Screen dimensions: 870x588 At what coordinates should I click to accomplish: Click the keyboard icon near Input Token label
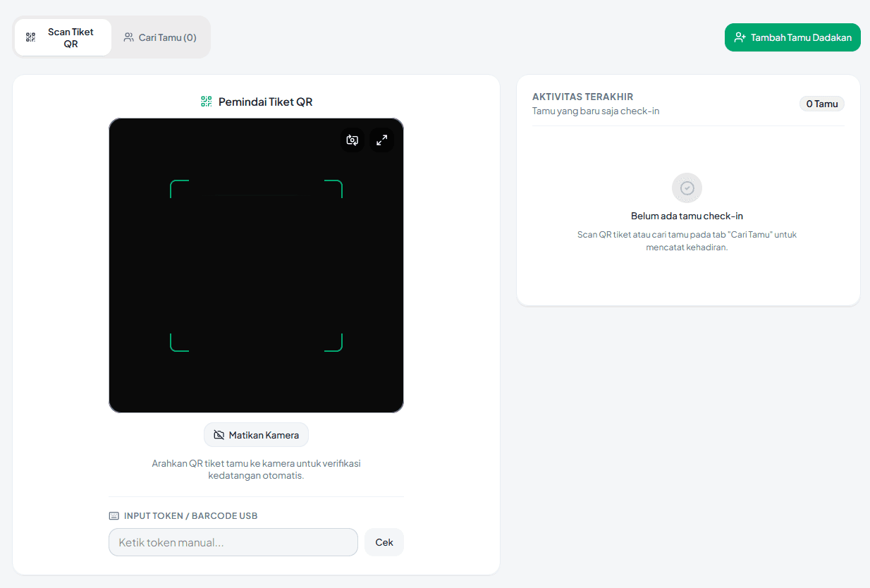coord(114,515)
